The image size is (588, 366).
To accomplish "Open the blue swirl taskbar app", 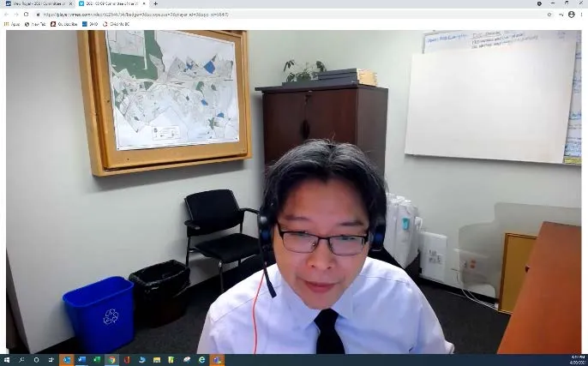I will coord(141,360).
